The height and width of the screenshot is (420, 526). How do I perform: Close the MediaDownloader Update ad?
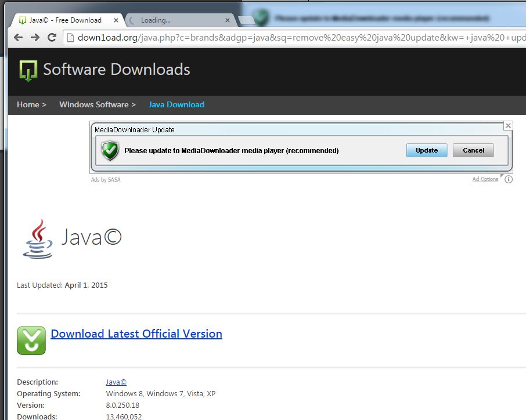click(x=508, y=125)
